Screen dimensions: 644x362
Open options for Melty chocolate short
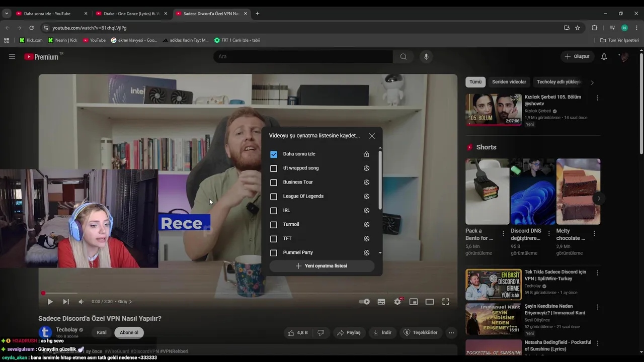(594, 233)
